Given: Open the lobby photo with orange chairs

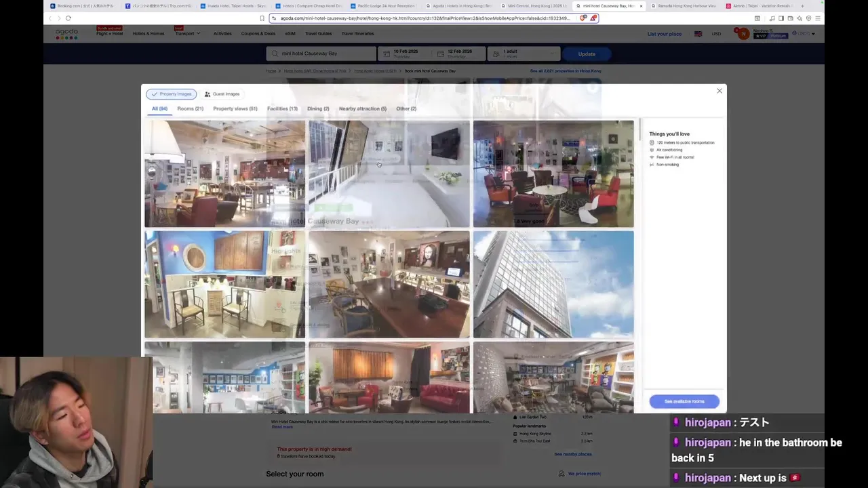Looking at the screenshot, I should (x=553, y=174).
